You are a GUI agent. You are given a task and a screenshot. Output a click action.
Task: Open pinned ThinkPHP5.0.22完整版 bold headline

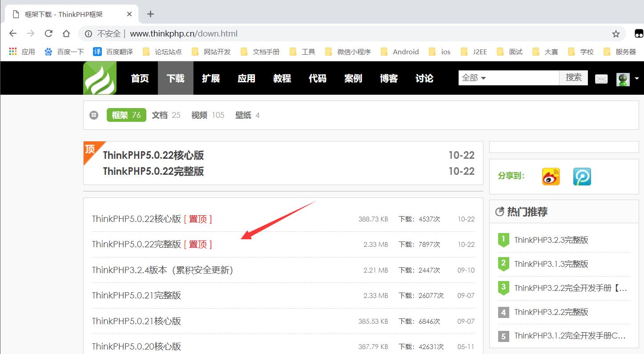[153, 171]
